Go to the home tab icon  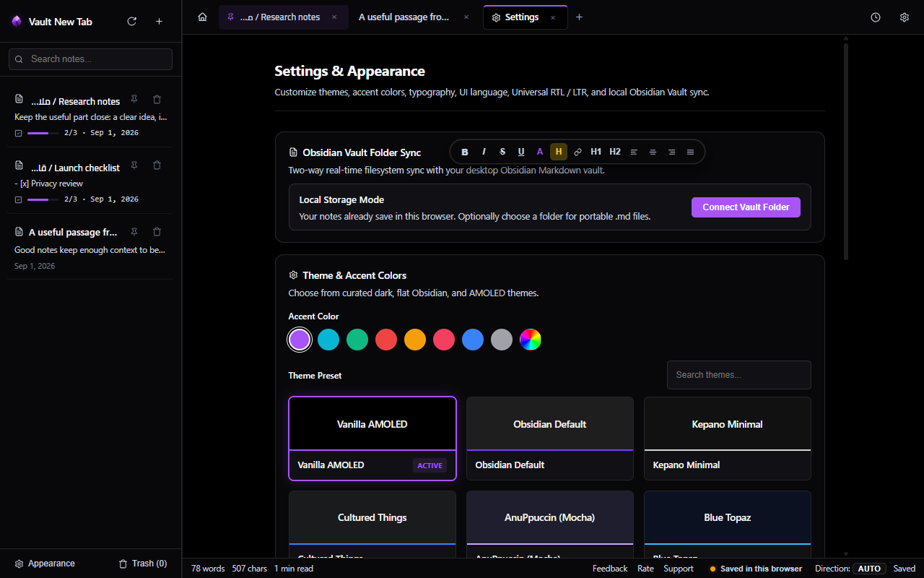[x=202, y=17]
